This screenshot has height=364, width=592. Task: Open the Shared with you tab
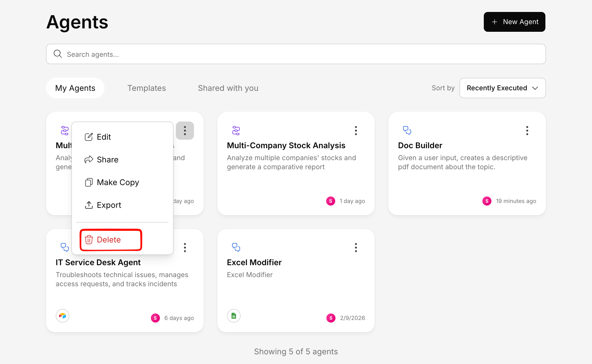tap(228, 88)
